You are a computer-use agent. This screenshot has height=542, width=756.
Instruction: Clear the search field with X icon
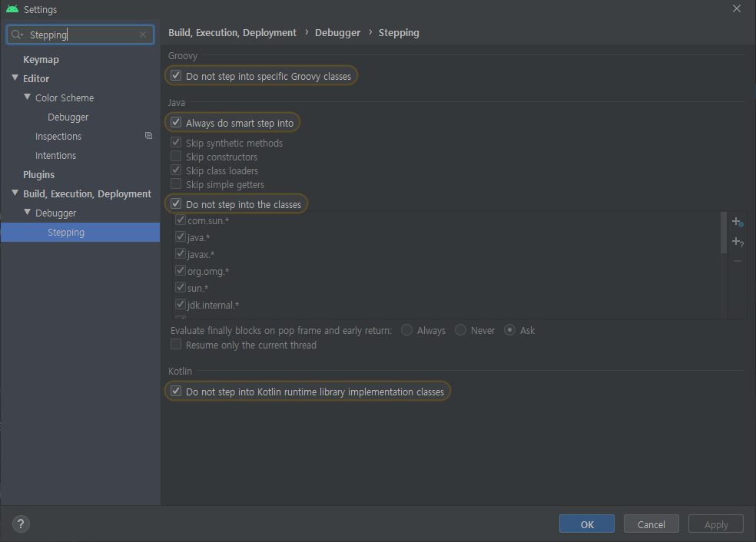[x=143, y=35]
